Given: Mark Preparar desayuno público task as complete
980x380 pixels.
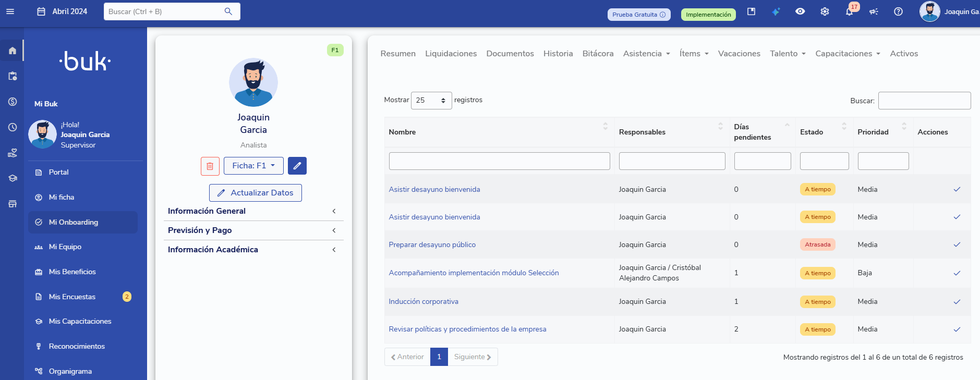Looking at the screenshot, I should (957, 244).
